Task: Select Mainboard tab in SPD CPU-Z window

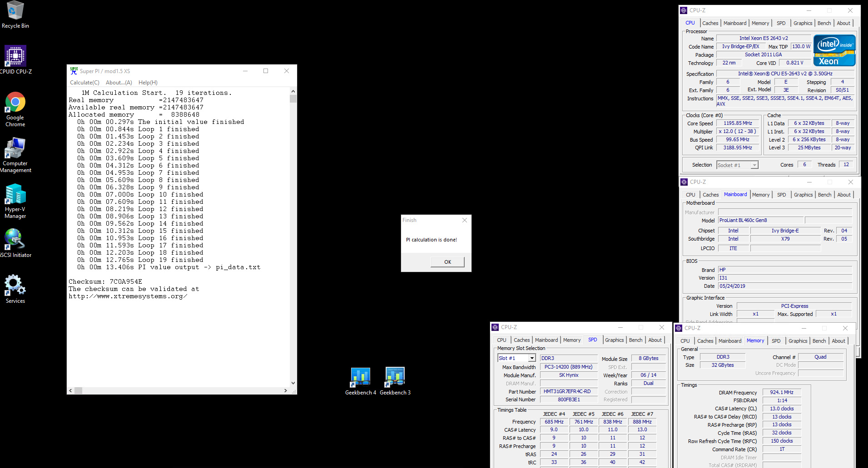Action: coord(546,340)
